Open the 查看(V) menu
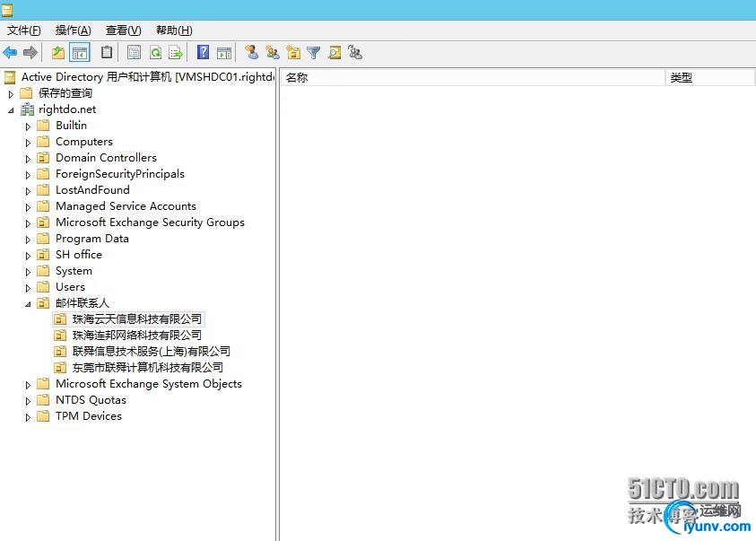The image size is (756, 541). [x=124, y=31]
